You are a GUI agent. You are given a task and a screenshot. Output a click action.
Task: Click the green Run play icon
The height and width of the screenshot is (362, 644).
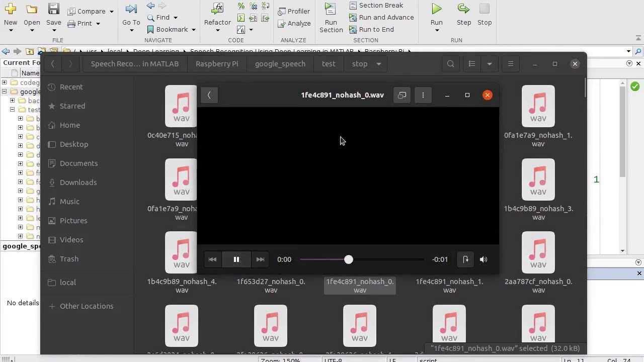437,9
